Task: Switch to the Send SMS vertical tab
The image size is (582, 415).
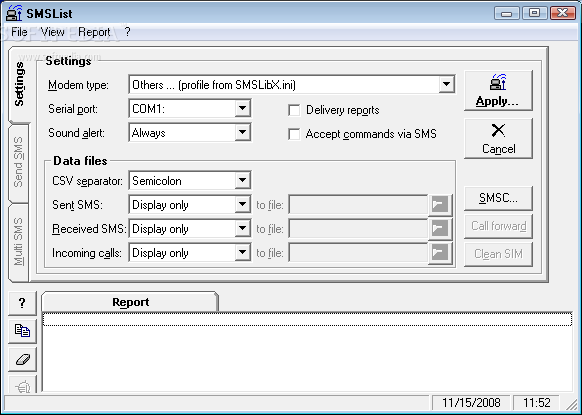Action: [x=18, y=162]
